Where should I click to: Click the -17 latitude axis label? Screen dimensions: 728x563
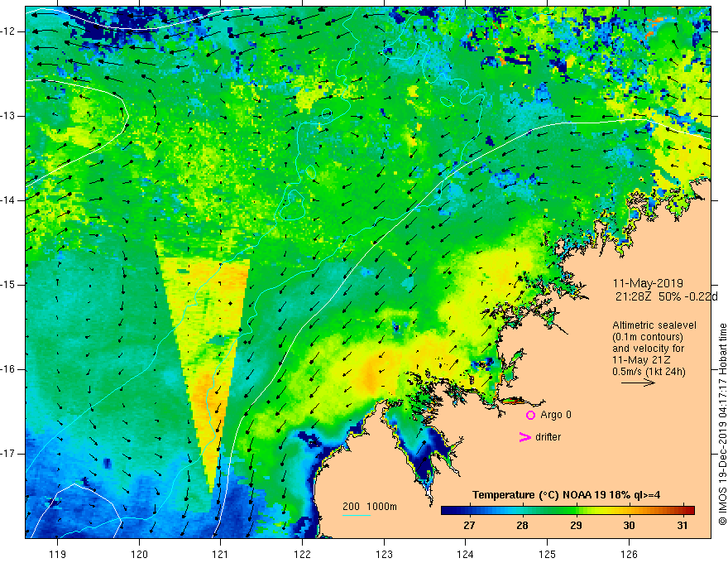(8, 454)
